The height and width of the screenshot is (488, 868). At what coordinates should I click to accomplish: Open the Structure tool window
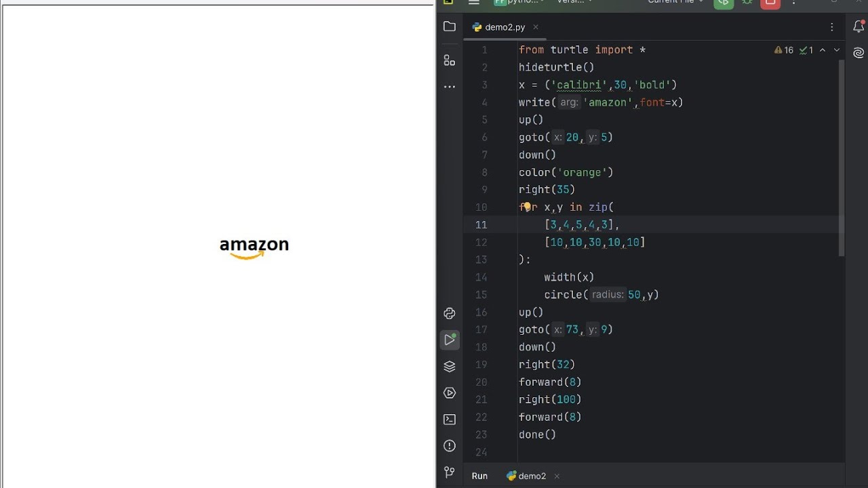[x=449, y=60]
